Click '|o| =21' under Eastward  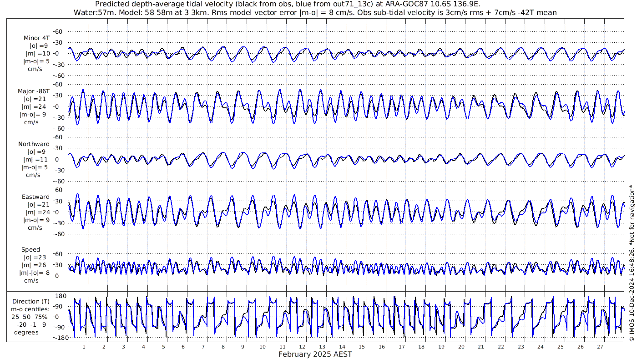click(x=38, y=204)
